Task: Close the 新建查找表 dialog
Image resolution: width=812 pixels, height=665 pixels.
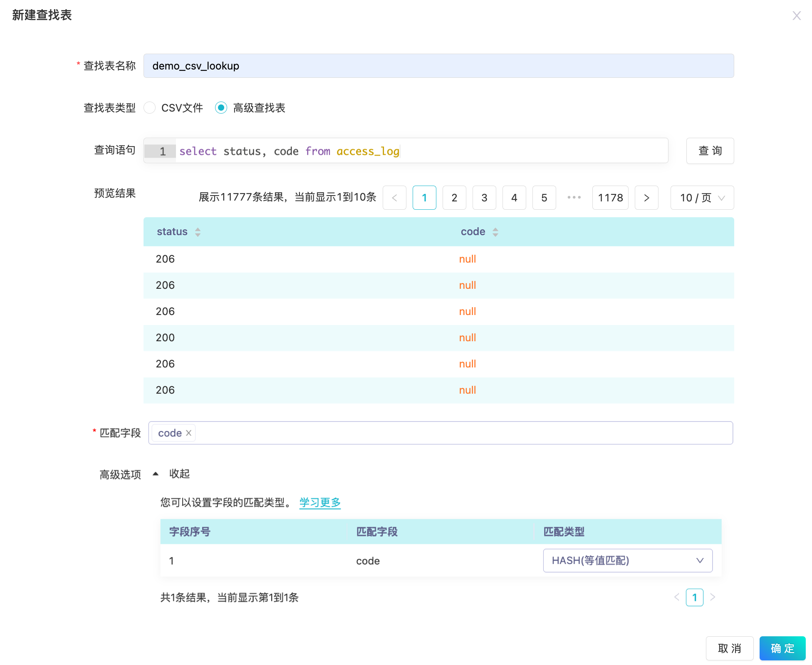Action: (796, 16)
